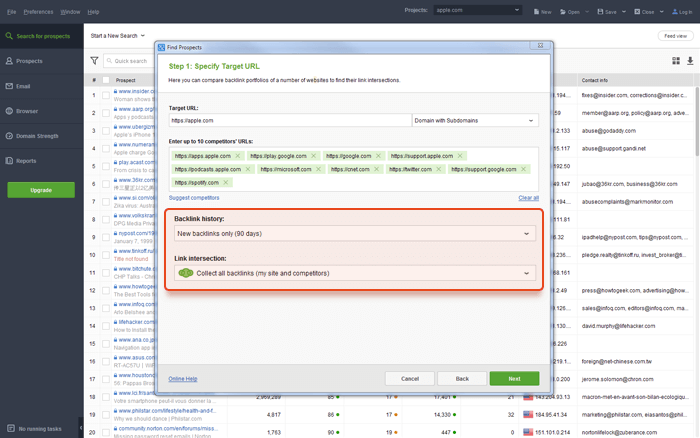Click the Feed view button
Viewport: 700px width, 438px height.
click(675, 36)
